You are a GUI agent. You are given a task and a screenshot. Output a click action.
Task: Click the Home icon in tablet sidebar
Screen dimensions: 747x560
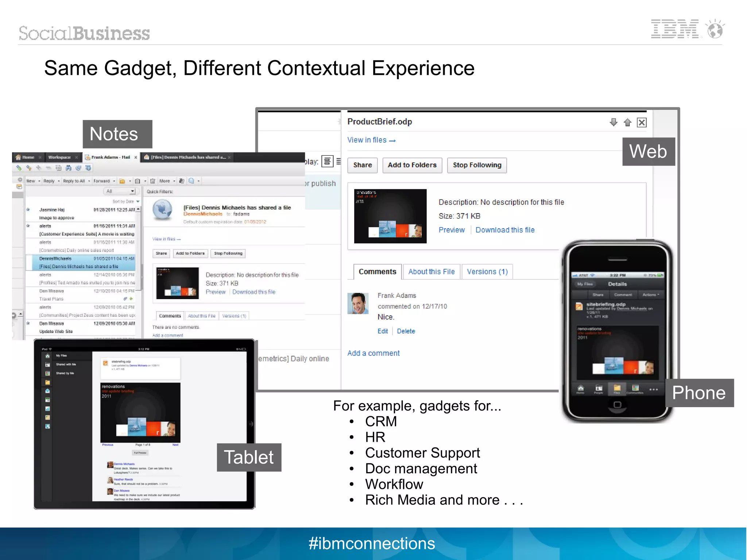coord(47,356)
